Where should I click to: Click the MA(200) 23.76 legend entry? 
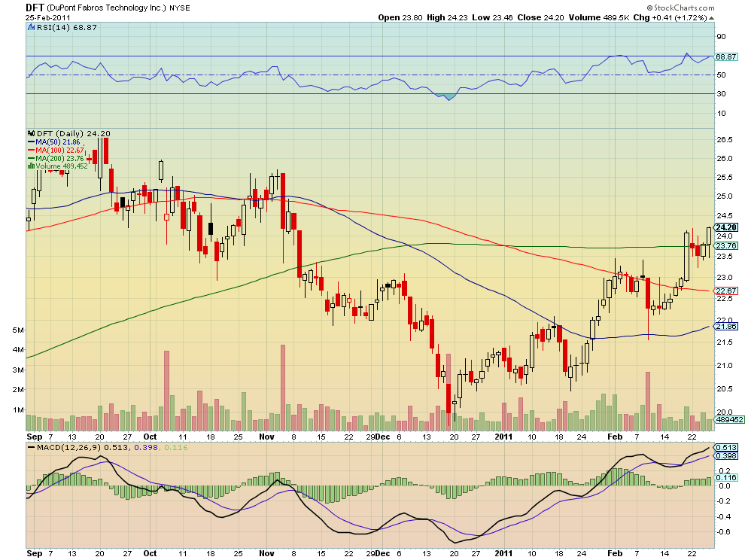(x=56, y=158)
